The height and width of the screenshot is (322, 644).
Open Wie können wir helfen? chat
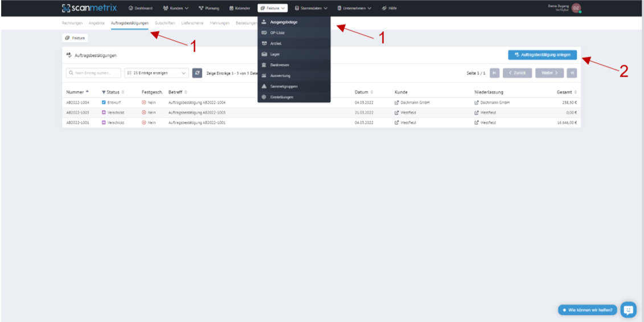click(x=587, y=309)
